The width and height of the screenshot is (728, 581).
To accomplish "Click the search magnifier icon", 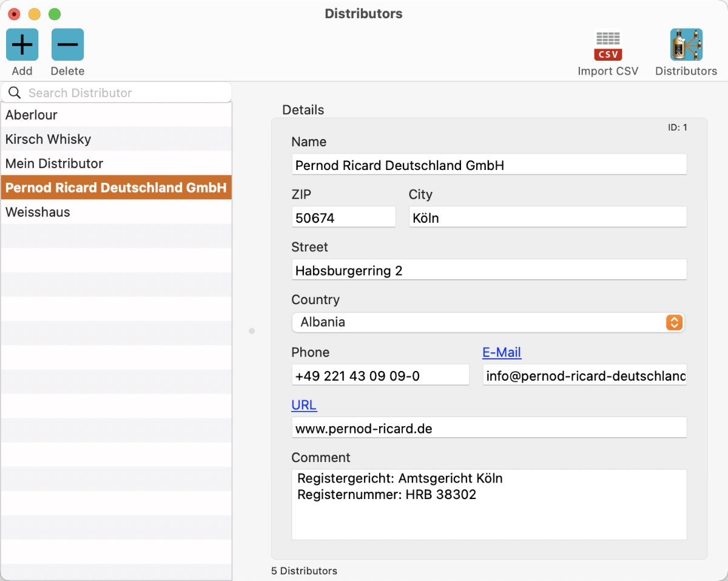I will pyautogui.click(x=15, y=93).
